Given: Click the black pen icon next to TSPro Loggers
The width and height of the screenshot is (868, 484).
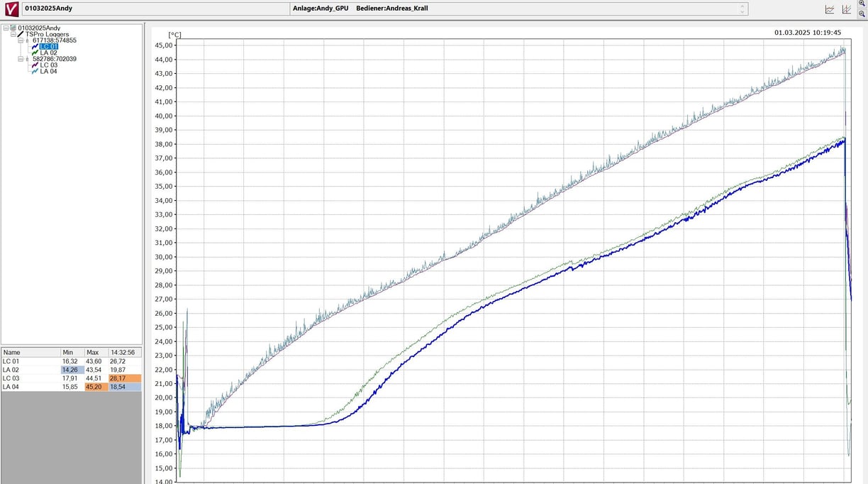Looking at the screenshot, I should 21,34.
